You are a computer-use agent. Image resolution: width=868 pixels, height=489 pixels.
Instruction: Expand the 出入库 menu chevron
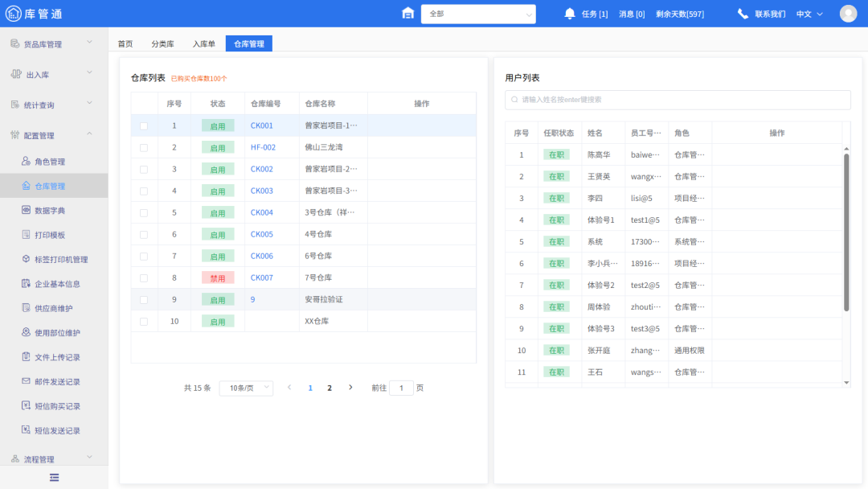89,72
